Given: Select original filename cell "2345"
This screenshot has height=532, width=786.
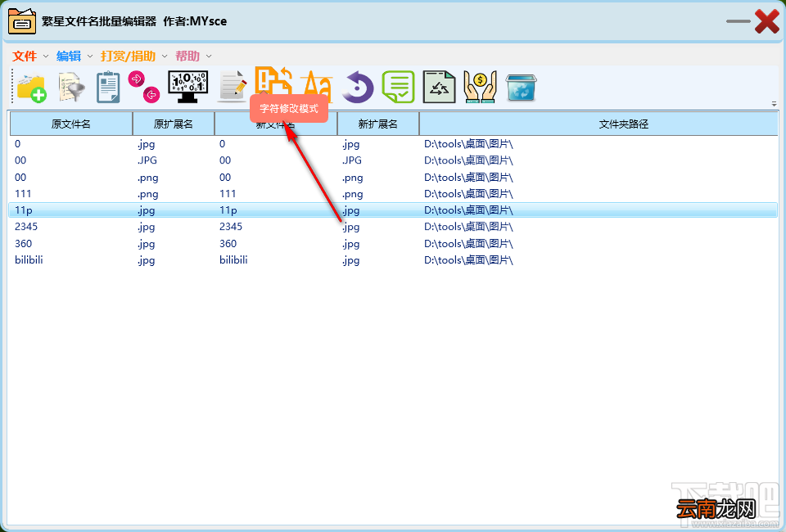Looking at the screenshot, I should pos(26,227).
